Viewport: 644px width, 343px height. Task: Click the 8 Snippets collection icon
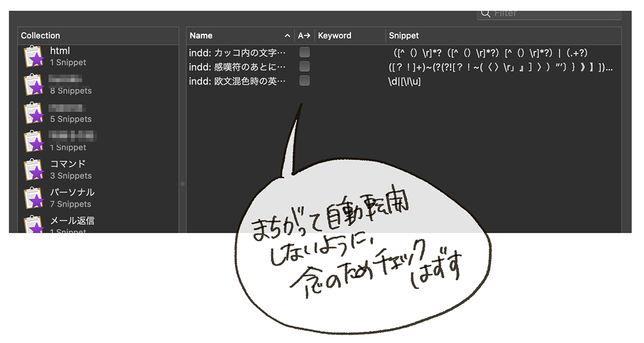coord(33,85)
